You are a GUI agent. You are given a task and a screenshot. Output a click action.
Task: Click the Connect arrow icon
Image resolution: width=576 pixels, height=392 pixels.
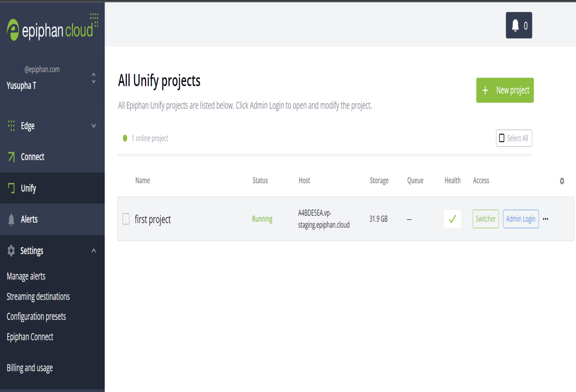[x=11, y=157]
